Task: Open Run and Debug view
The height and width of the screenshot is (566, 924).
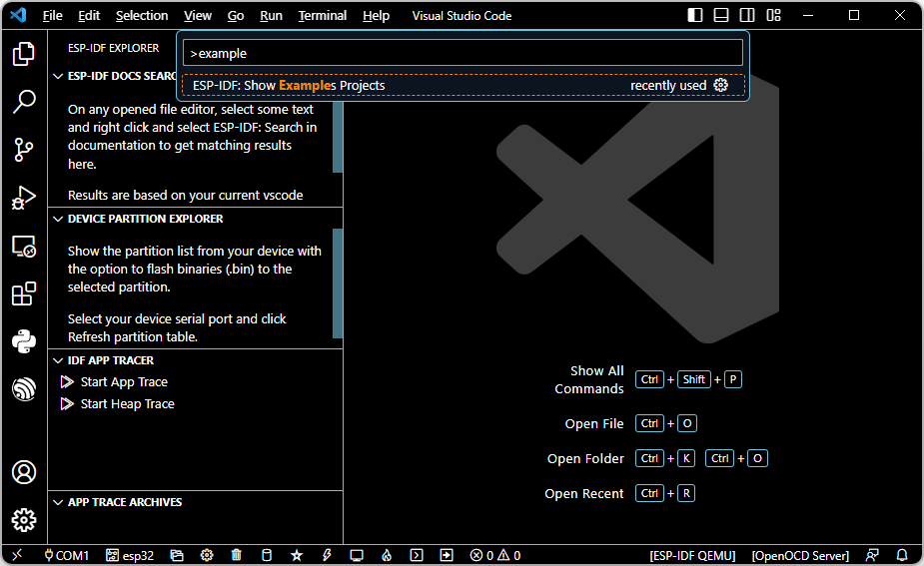Action: pos(24,198)
